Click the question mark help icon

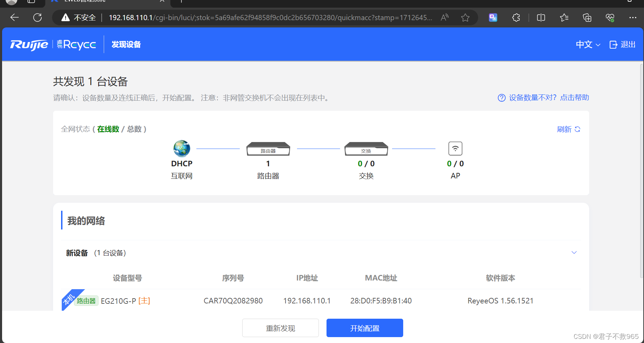click(x=502, y=98)
